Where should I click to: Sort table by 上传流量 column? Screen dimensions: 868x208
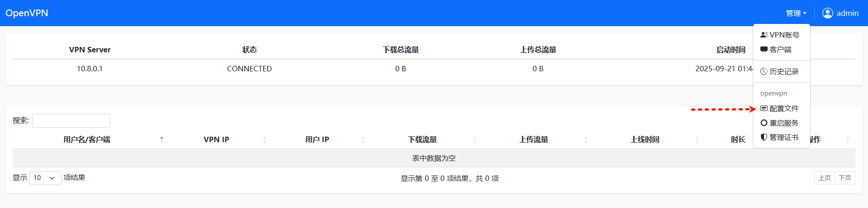pos(533,140)
